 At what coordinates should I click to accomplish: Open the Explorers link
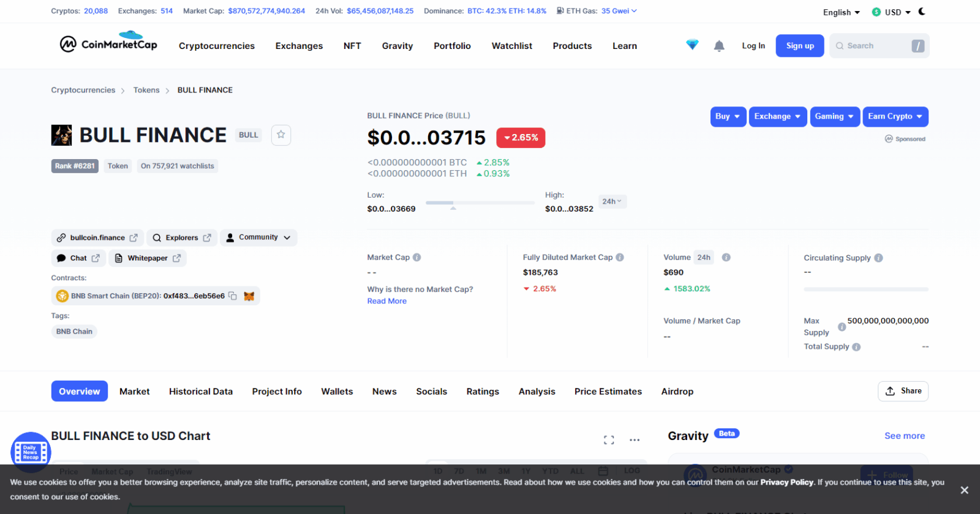point(182,237)
